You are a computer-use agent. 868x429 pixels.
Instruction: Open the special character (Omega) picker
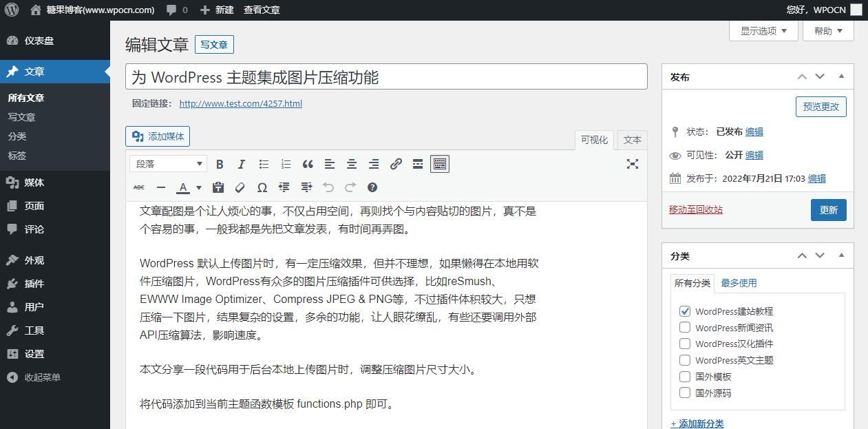tap(262, 187)
